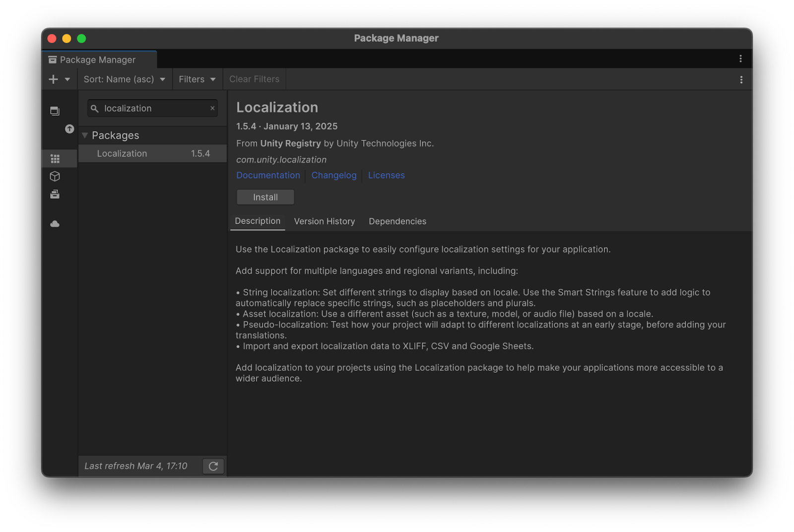Select the Built-in drawer sidebar icon
The width and height of the screenshot is (794, 532).
pos(55,194)
